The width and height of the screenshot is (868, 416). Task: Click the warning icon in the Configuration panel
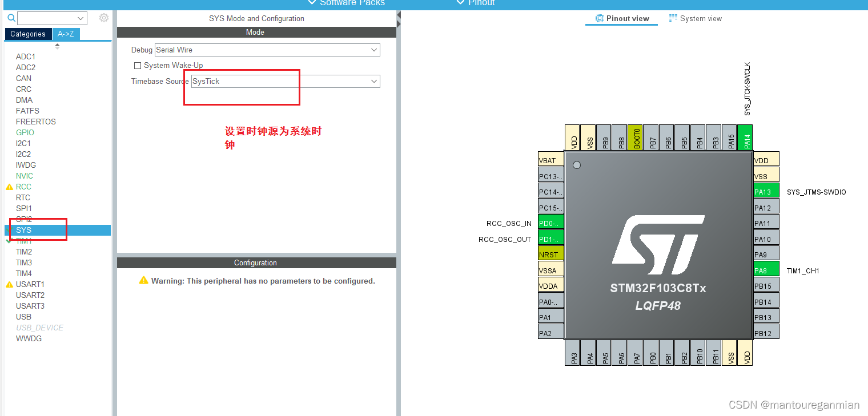tap(144, 281)
